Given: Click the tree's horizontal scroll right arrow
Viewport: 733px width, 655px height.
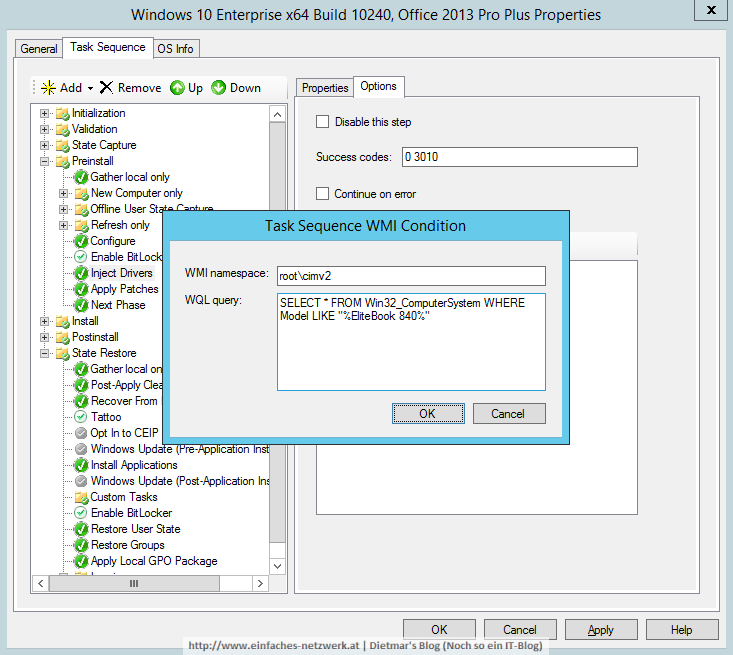Looking at the screenshot, I should coord(260,583).
